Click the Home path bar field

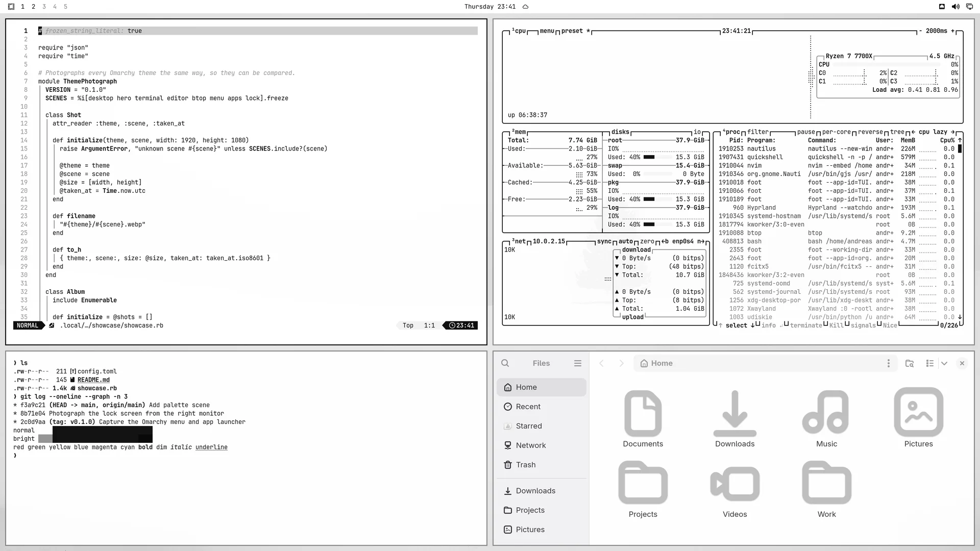click(759, 363)
